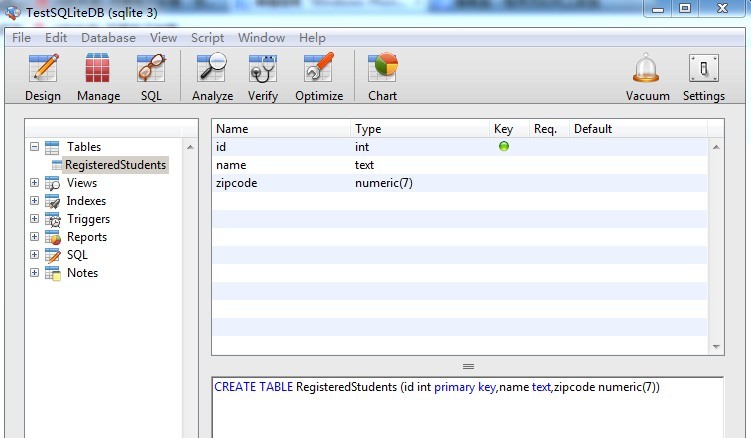
Task: Click the RegisteredStudents table icon
Action: pos(57,165)
